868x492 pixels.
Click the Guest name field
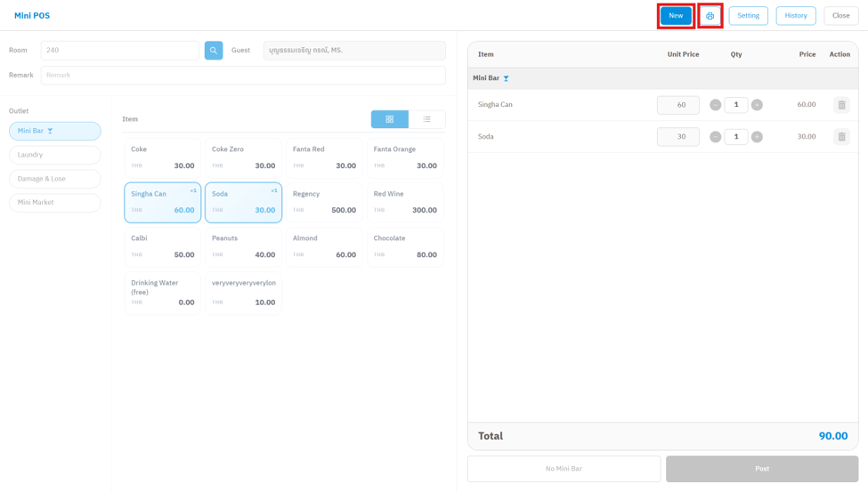354,51
